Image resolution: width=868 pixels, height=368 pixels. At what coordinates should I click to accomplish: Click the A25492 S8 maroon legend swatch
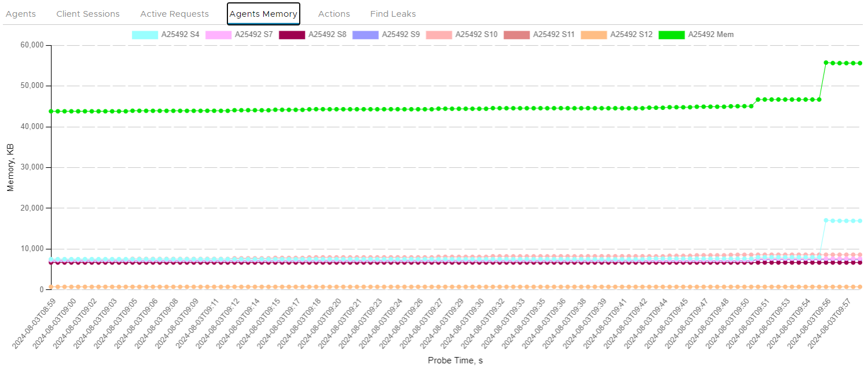[292, 35]
